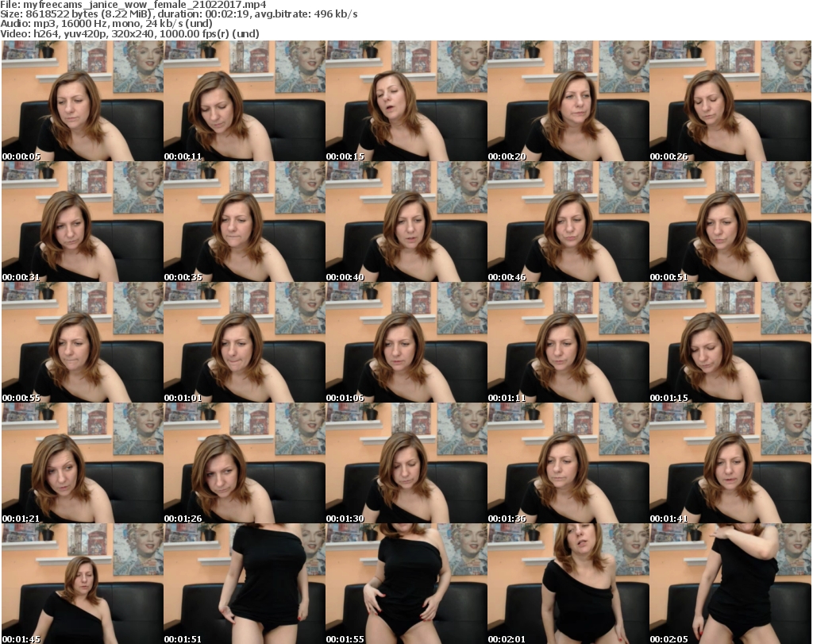This screenshot has height=644, width=813.
Task: Pick the preview frame at 00:00:55
Action: tap(83, 343)
